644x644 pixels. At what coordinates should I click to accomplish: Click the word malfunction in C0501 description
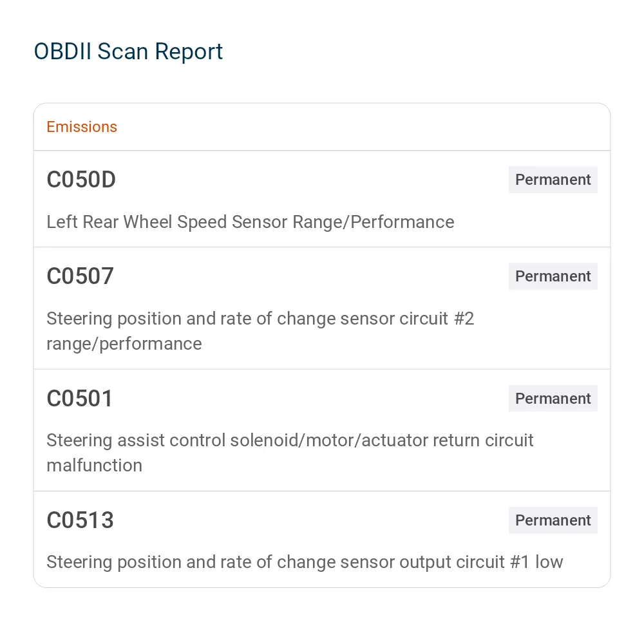pyautogui.click(x=95, y=466)
